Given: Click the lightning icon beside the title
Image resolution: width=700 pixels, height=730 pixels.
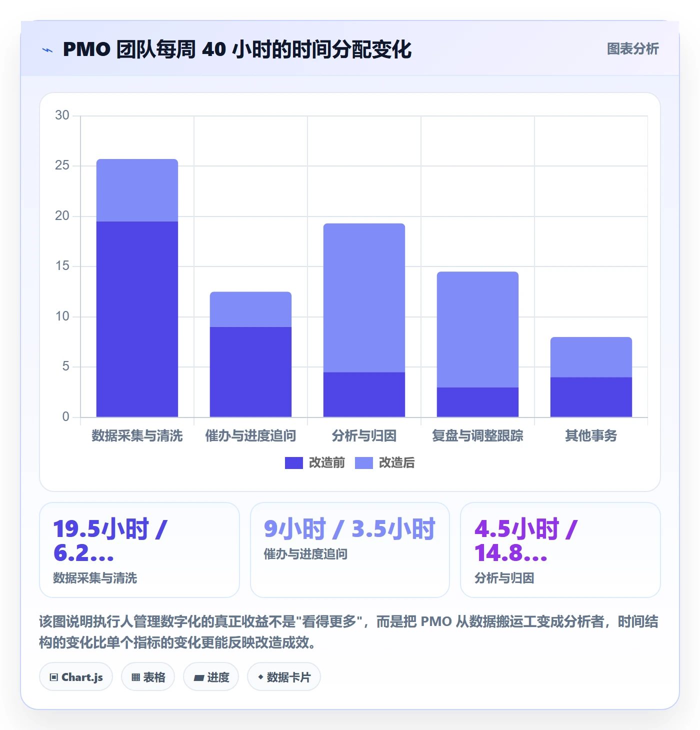Looking at the screenshot, I should tap(47, 50).
